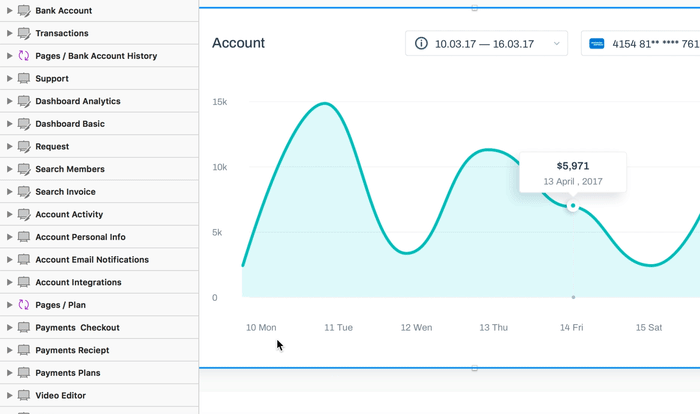
Task: Select the Request artboard in the list
Action: click(x=99, y=146)
